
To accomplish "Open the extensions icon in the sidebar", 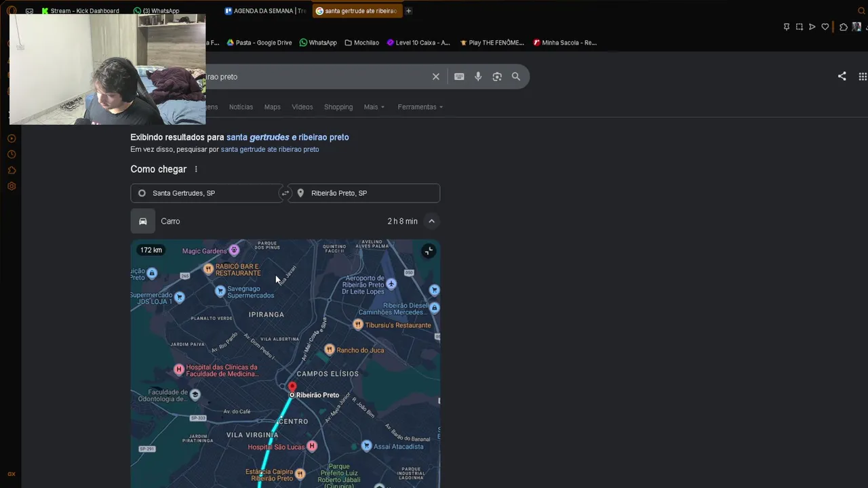I will [x=12, y=170].
